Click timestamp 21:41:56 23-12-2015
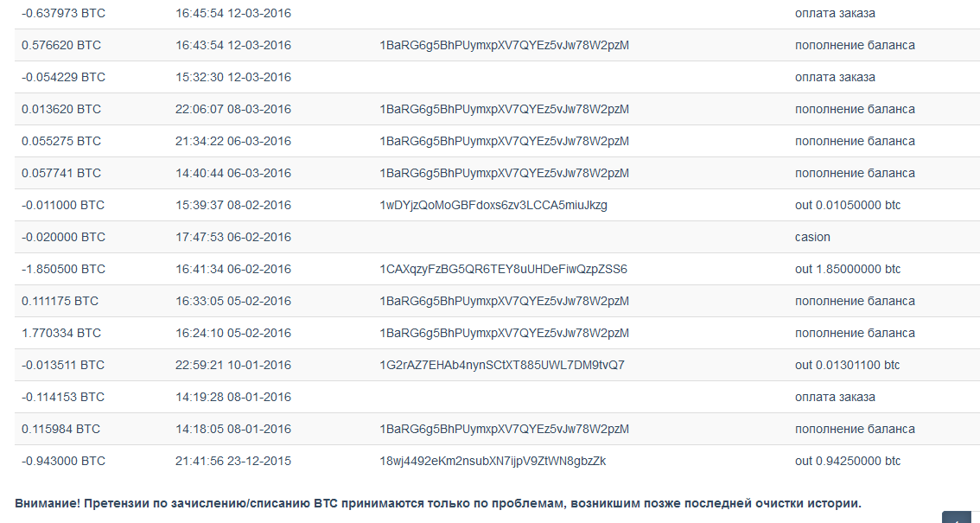Viewport: 980px width, 523px height. (233, 461)
